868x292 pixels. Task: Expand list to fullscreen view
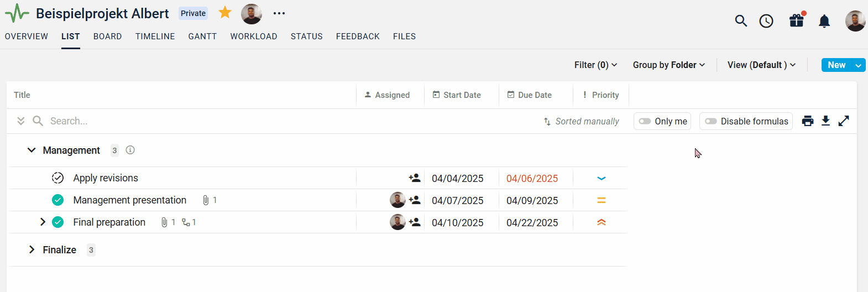coord(844,121)
